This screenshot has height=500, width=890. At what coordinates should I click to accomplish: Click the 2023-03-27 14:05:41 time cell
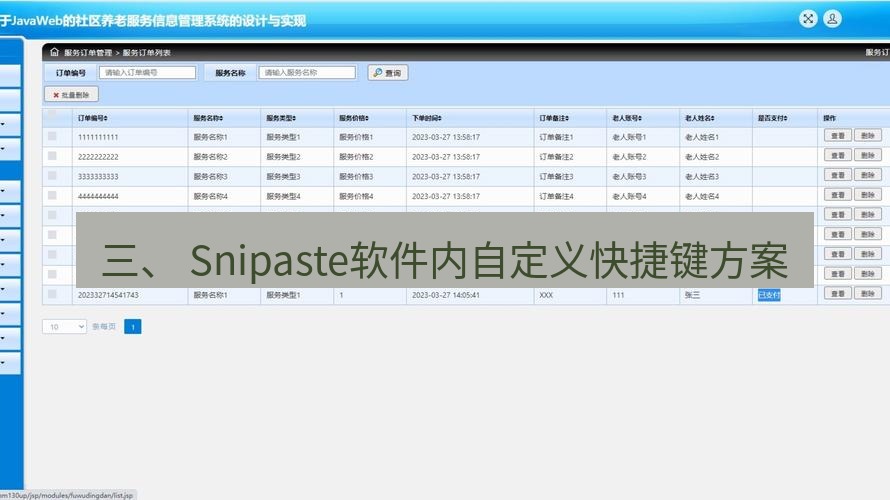[446, 295]
